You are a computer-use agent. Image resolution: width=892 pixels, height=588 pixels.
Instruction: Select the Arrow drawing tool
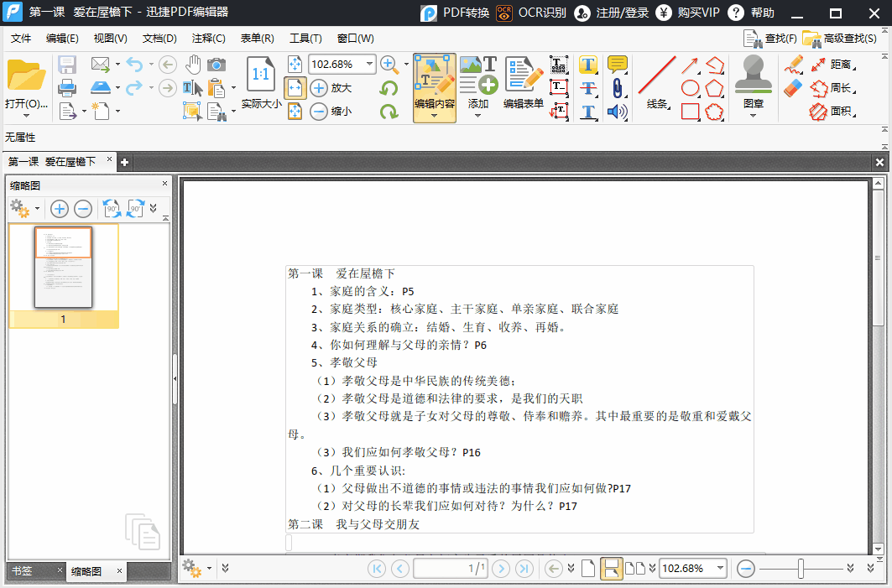pyautogui.click(x=690, y=65)
